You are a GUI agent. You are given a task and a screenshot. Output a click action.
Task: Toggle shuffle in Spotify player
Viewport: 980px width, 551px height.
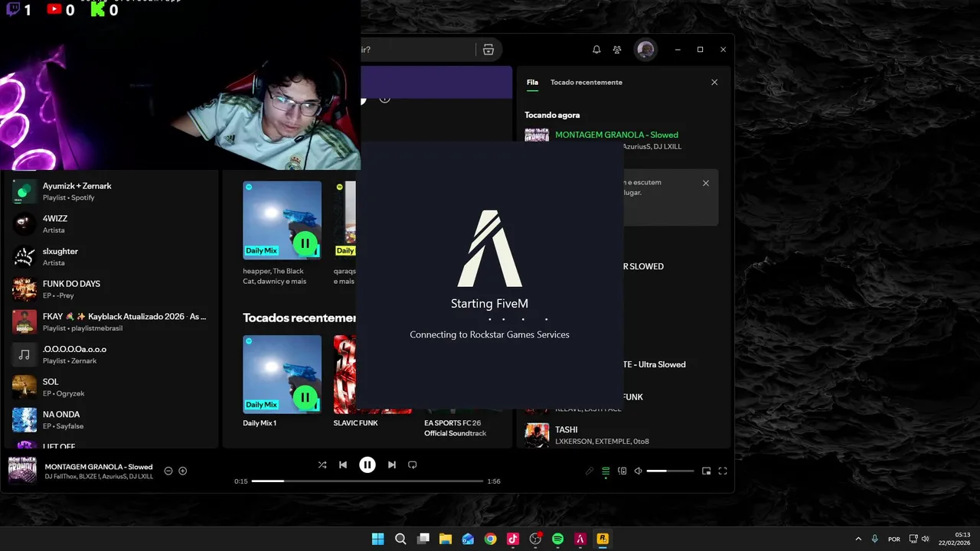[x=322, y=465]
